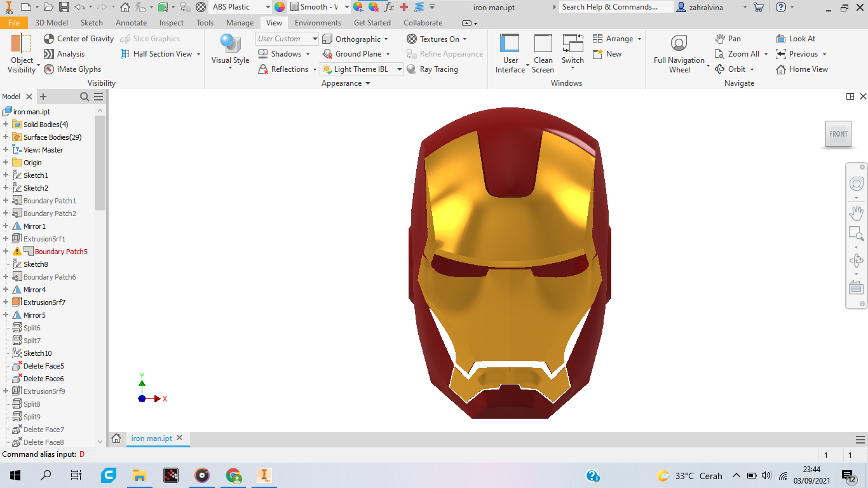Open the Help question mark icon
868x488 pixels.
pyautogui.click(x=781, y=7)
